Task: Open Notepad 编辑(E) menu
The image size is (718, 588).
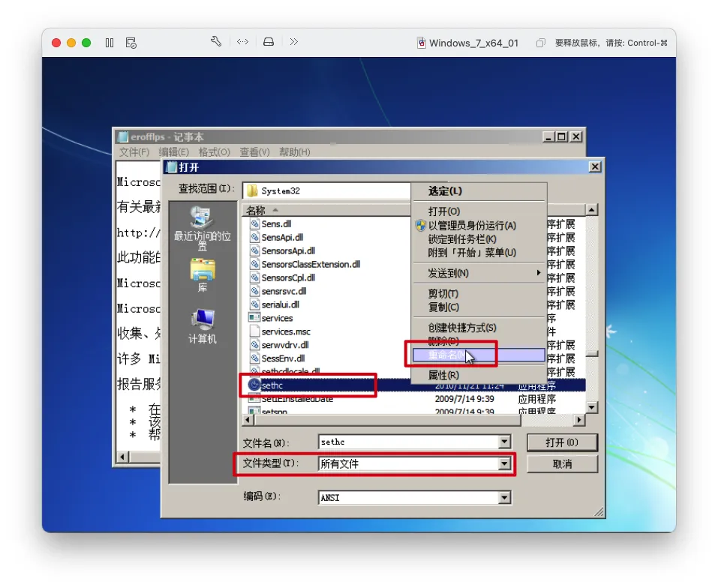Action: 173,152
